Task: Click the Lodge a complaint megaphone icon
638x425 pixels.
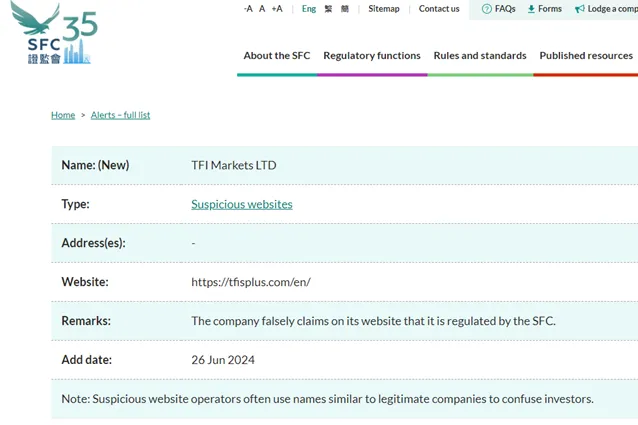Action: pos(579,9)
